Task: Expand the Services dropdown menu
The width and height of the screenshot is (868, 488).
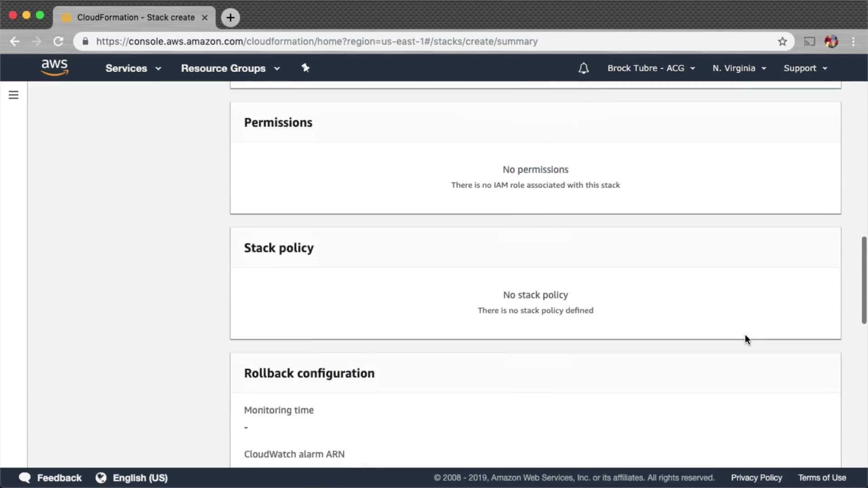Action: point(133,68)
